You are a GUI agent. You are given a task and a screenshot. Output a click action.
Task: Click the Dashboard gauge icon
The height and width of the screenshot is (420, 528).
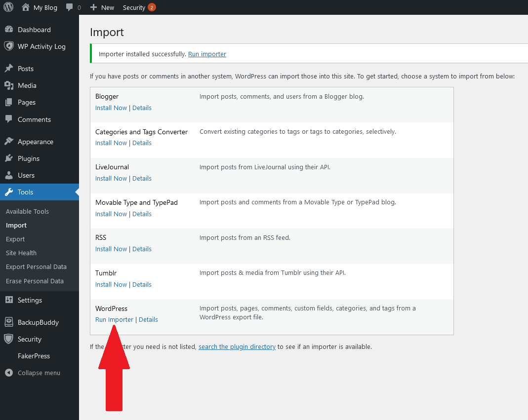[x=9, y=30]
